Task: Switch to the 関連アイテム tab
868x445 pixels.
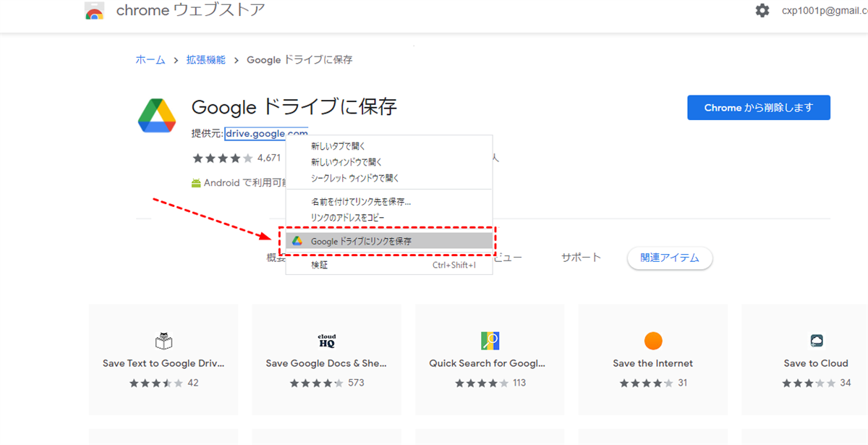Action: click(670, 258)
